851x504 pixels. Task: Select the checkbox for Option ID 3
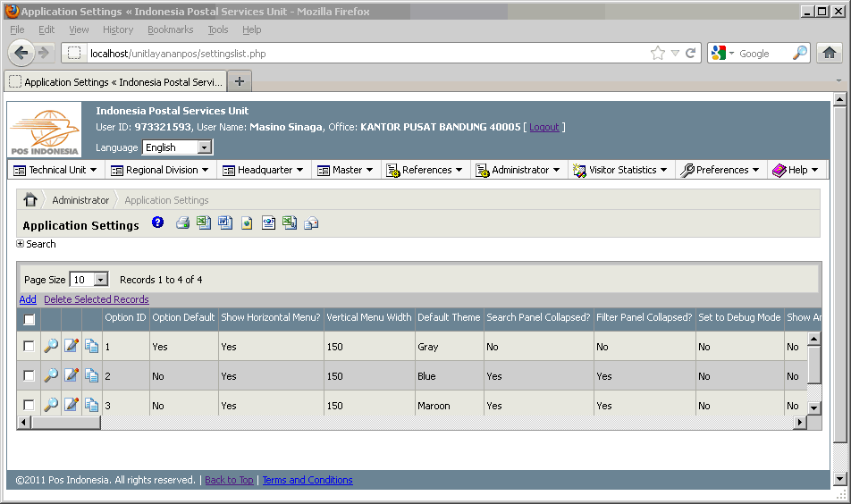[x=29, y=406]
